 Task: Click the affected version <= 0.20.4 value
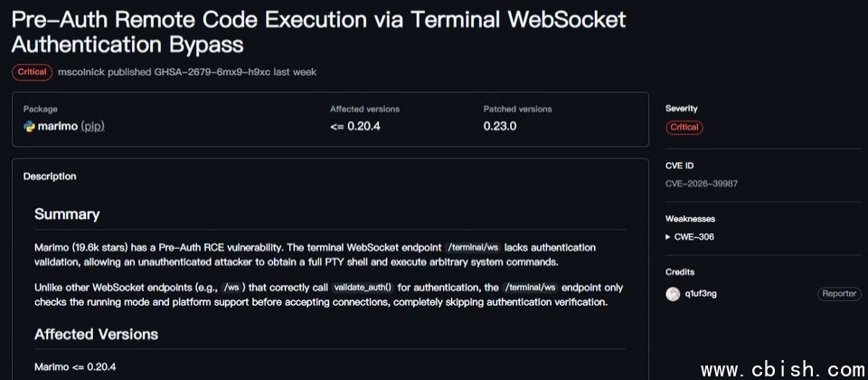click(355, 127)
